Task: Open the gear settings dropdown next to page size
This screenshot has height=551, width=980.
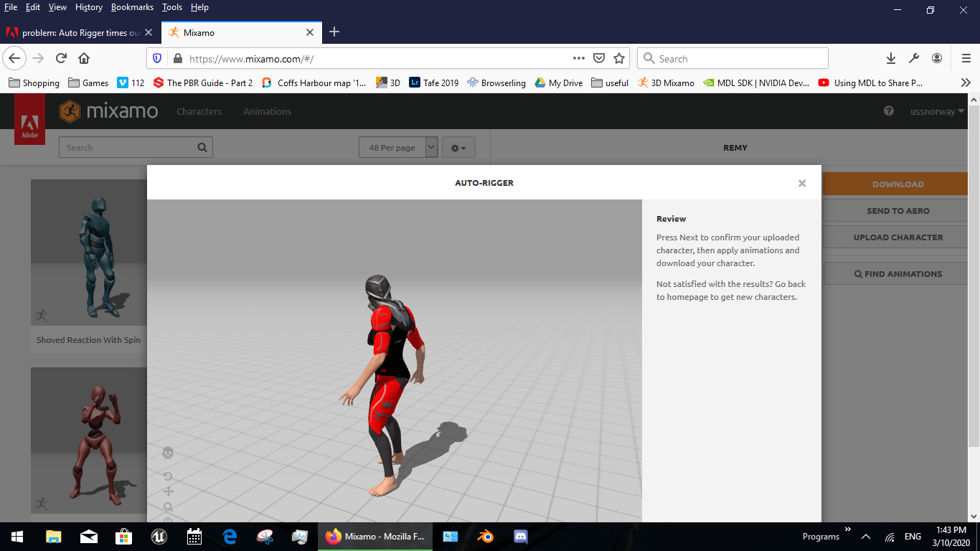Action: [x=458, y=147]
